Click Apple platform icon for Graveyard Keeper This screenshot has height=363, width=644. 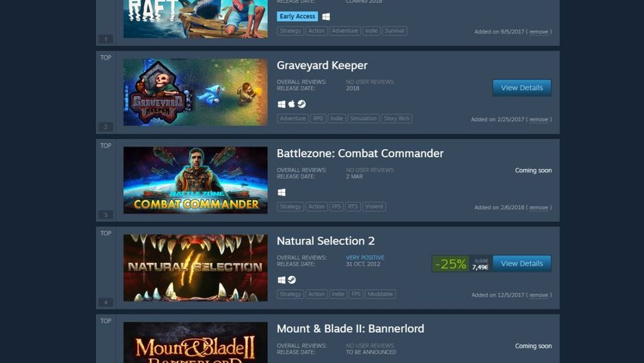[291, 104]
